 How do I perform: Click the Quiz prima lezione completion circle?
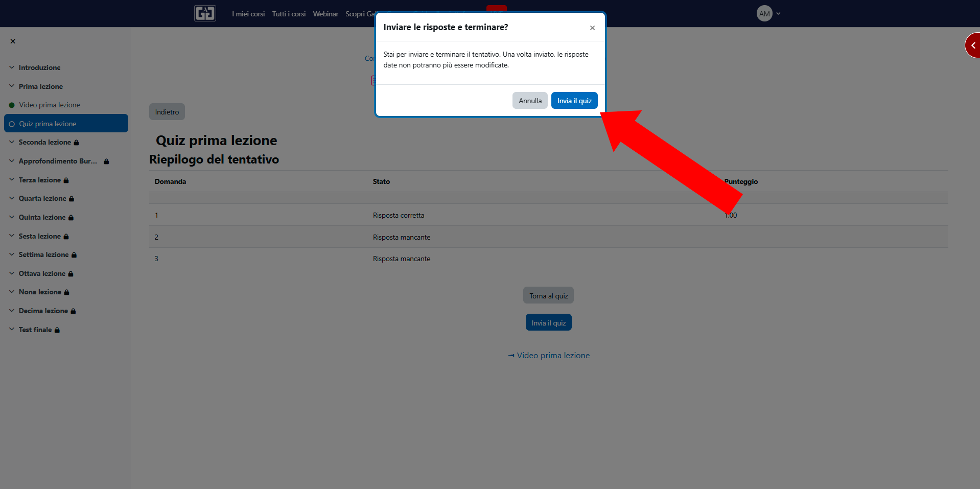(12, 124)
